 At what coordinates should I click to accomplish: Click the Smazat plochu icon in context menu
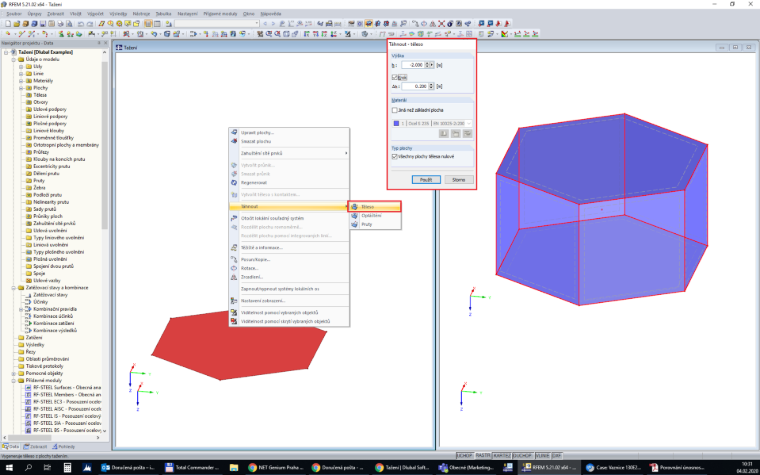234,141
